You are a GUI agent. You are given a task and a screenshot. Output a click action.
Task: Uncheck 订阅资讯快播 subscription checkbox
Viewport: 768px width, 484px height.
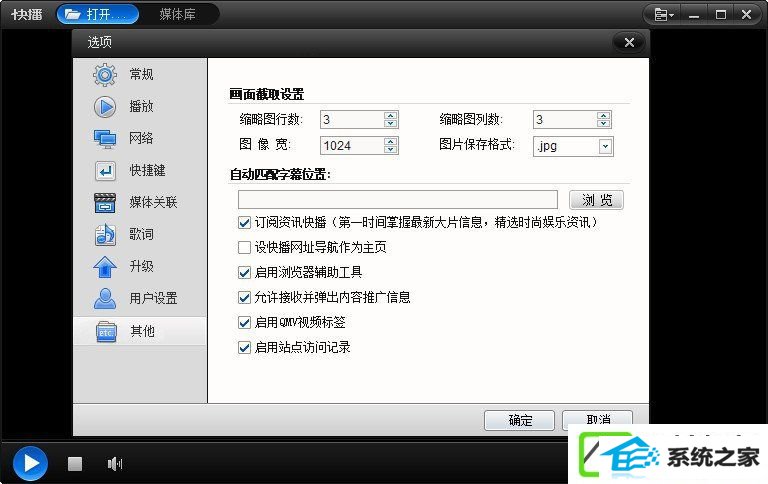(x=244, y=223)
